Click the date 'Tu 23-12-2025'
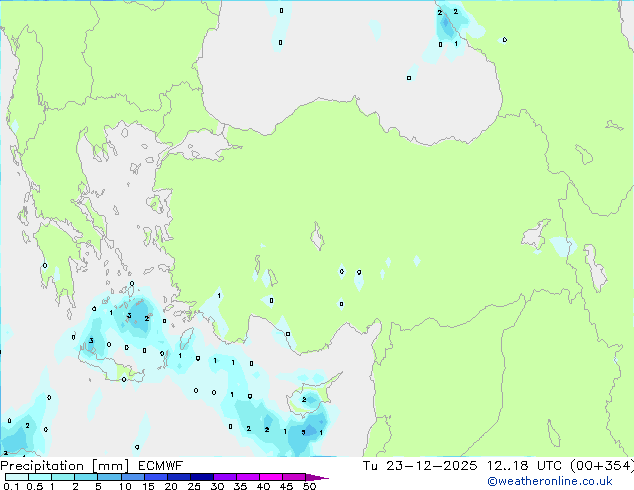Image resolution: width=634 pixels, height=490 pixels. (420, 466)
